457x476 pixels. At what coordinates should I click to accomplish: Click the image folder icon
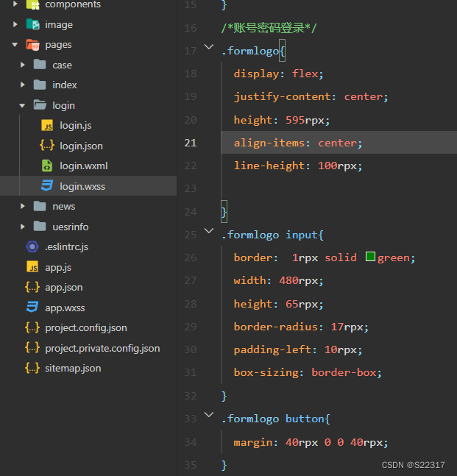point(33,24)
